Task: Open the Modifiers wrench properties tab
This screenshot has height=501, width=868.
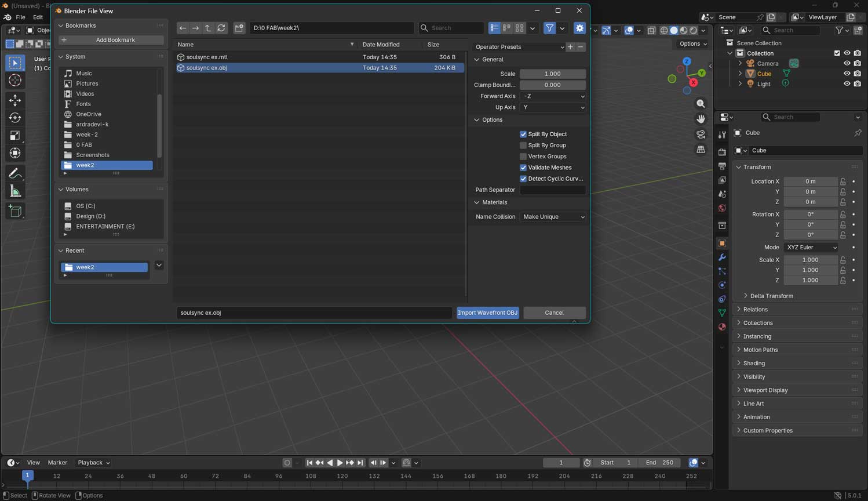Action: point(722,257)
